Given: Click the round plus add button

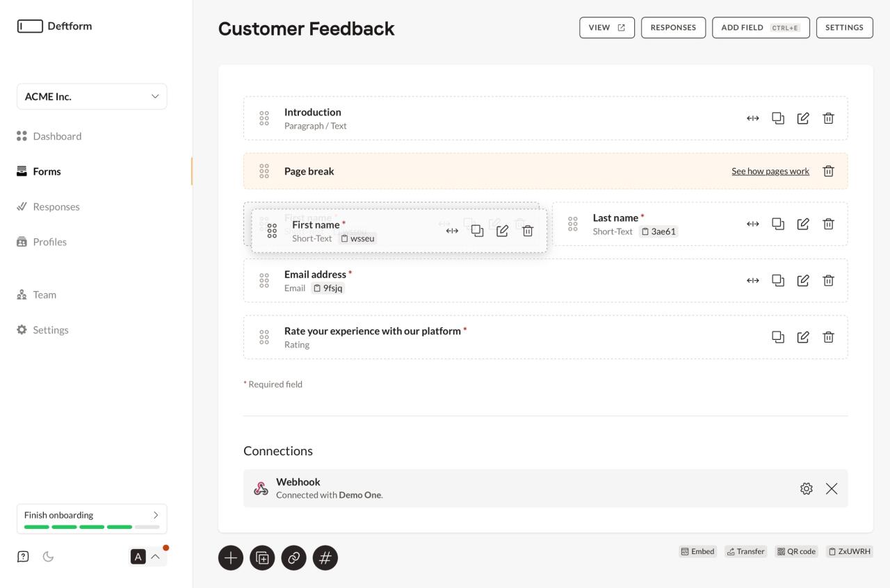Looking at the screenshot, I should pos(231,557).
